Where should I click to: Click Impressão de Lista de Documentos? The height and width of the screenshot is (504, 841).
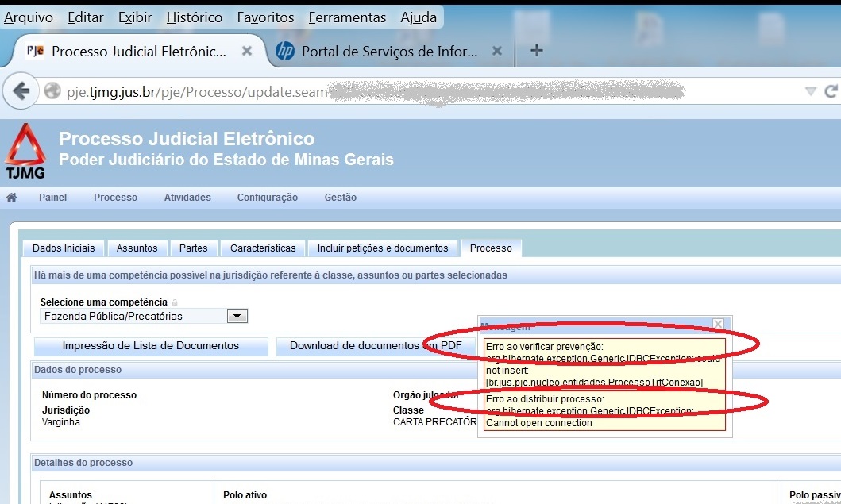[151, 345]
